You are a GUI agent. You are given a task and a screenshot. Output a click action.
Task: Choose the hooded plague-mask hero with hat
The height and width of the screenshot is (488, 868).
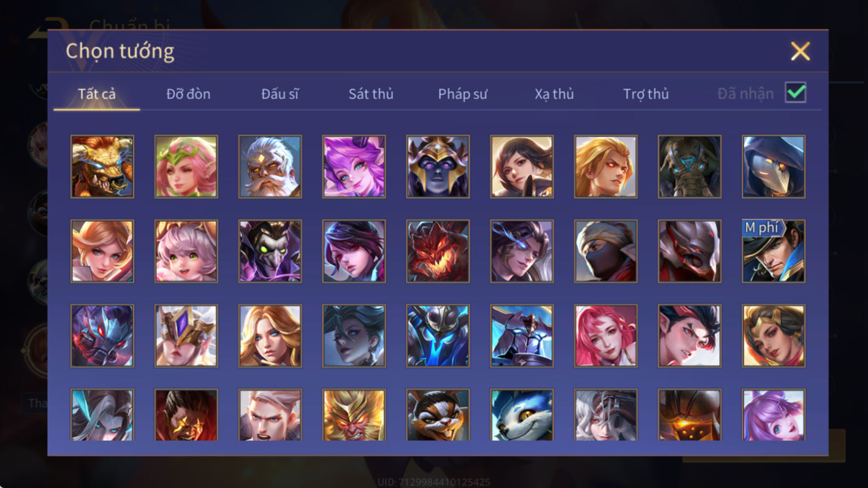coord(270,251)
